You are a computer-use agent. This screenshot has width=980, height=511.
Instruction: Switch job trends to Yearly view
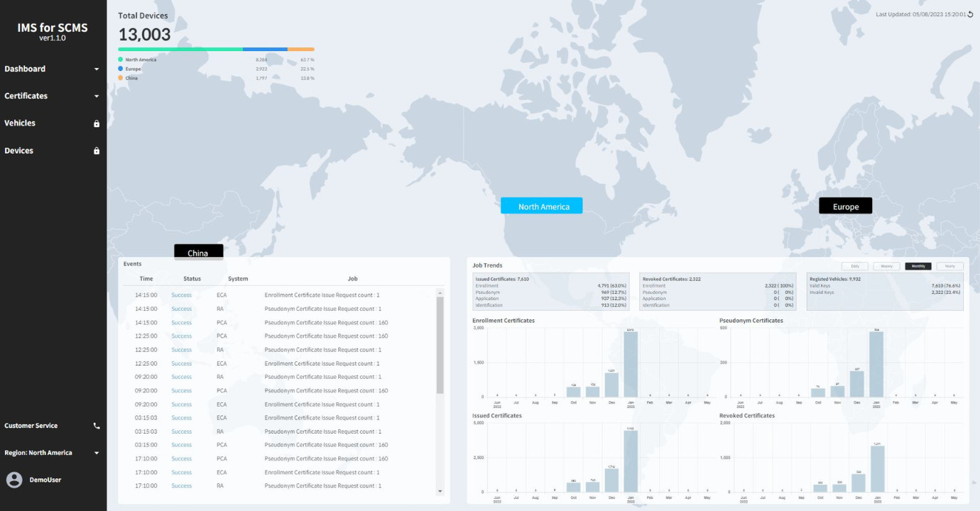949,266
